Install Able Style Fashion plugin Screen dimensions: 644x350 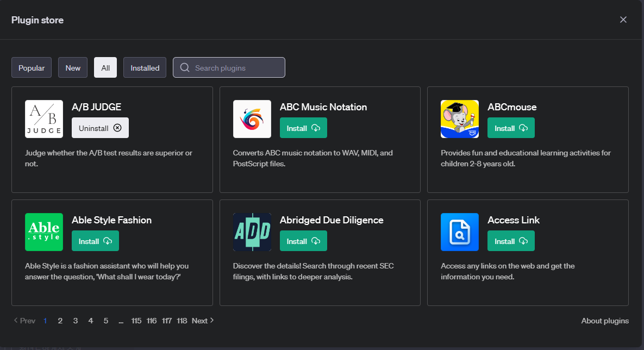[95, 241]
